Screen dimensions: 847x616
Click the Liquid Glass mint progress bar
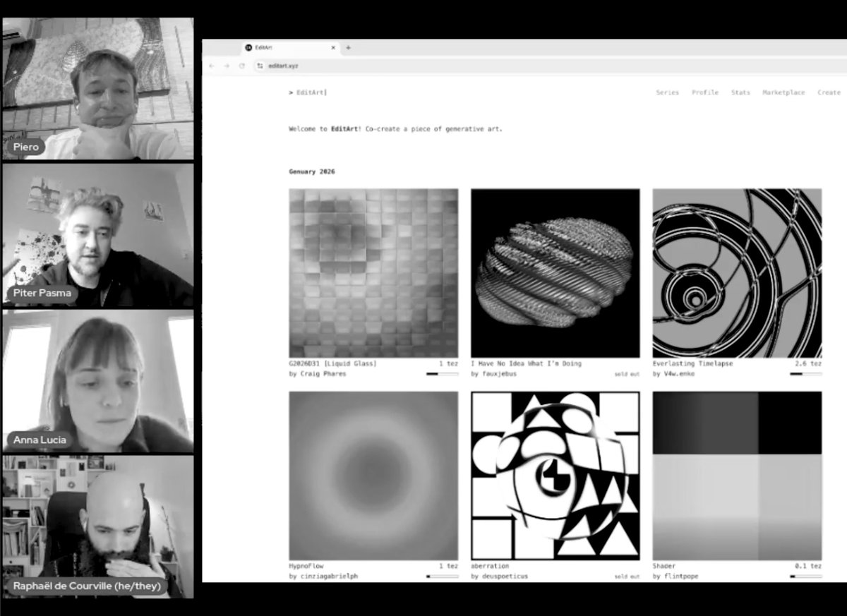click(x=442, y=374)
